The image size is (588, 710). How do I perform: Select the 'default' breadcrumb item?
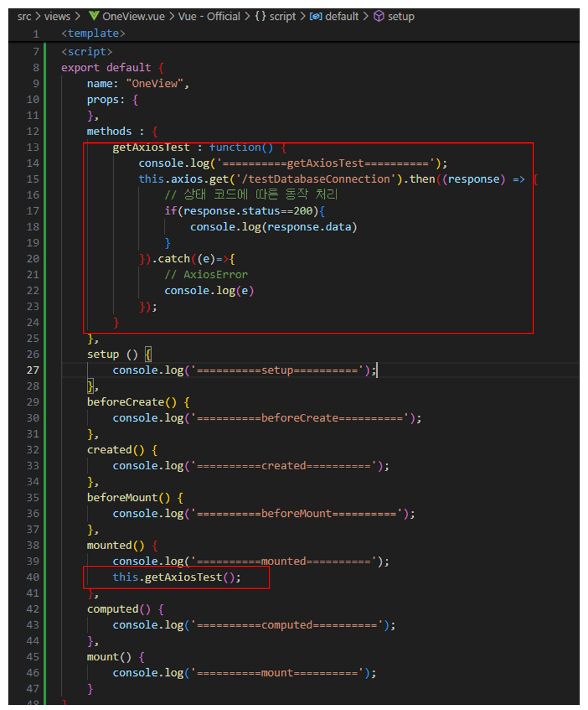pos(342,17)
